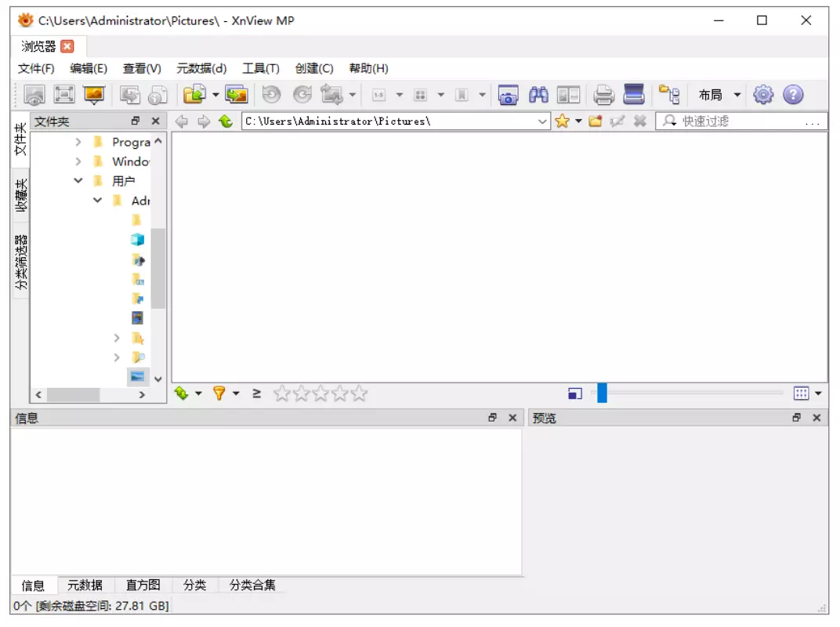The width and height of the screenshot is (840, 627).
Task: Click rotate counter-clockwise icon
Action: click(272, 95)
